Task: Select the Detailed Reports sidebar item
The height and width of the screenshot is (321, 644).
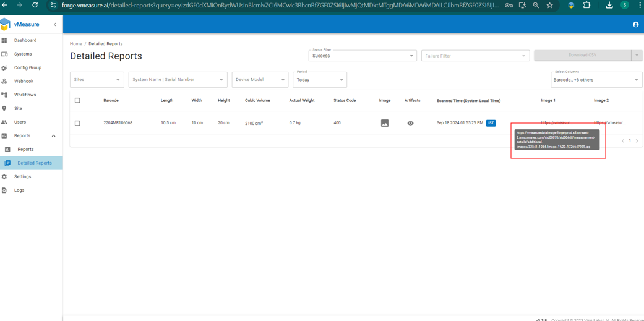Action: click(x=31, y=163)
